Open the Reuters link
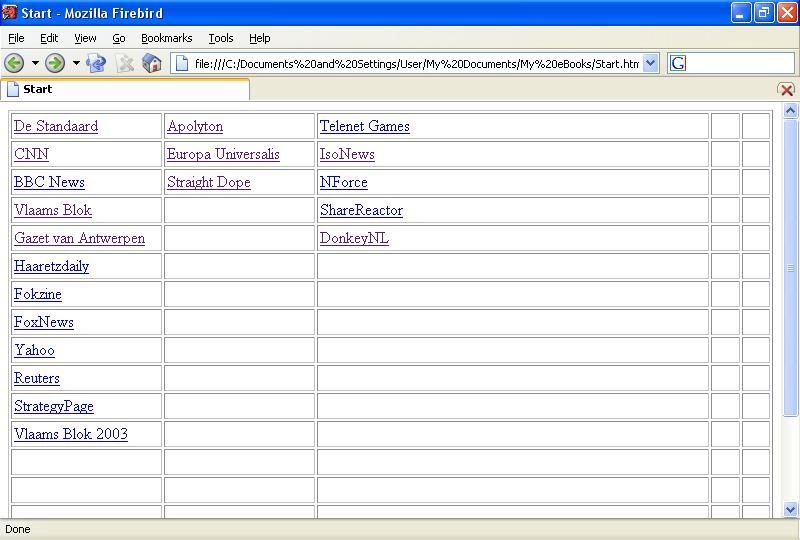The image size is (800, 540). coord(37,379)
